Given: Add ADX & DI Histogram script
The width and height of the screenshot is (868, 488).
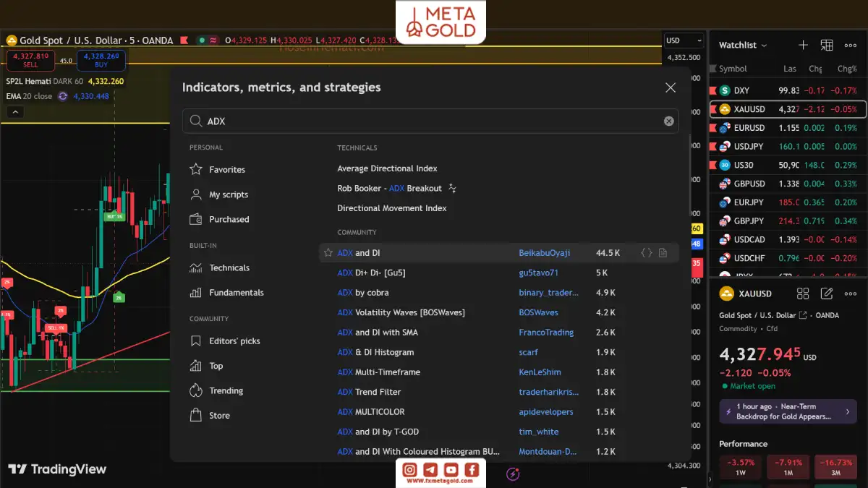Looking at the screenshot, I should click(375, 353).
